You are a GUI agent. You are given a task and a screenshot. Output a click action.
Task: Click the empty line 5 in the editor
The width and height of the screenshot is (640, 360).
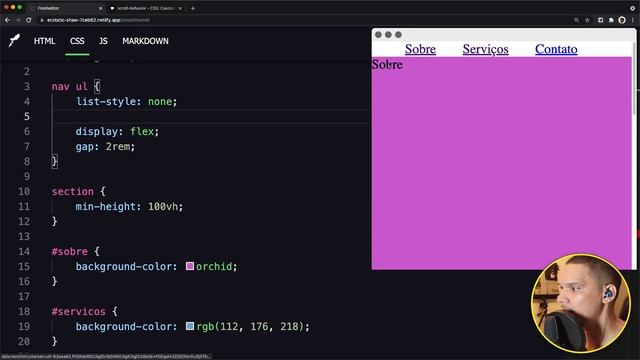pyautogui.click(x=212, y=116)
